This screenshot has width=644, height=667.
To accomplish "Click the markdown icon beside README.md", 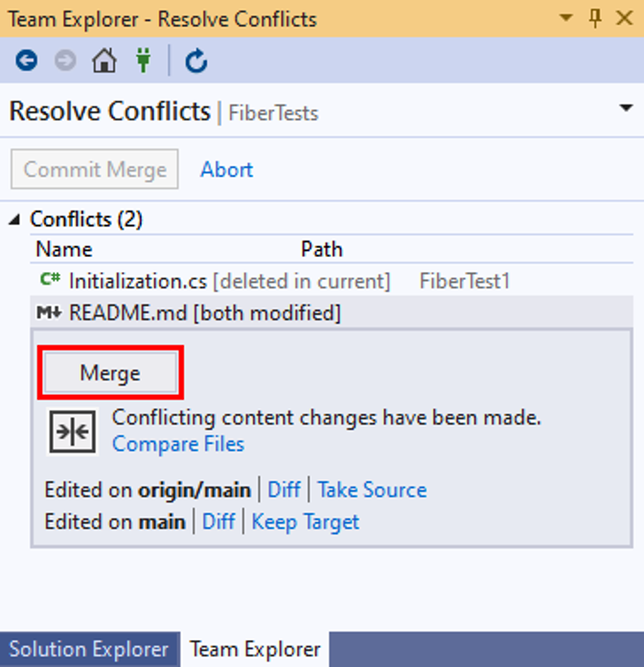I will click(50, 312).
